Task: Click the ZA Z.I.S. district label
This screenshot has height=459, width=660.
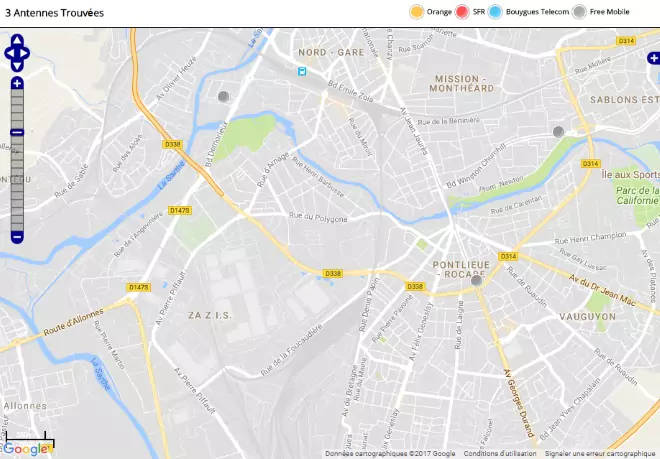Action: click(x=210, y=315)
